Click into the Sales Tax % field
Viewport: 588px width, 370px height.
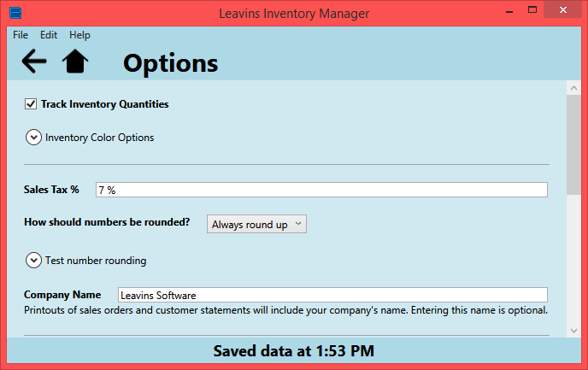[321, 190]
